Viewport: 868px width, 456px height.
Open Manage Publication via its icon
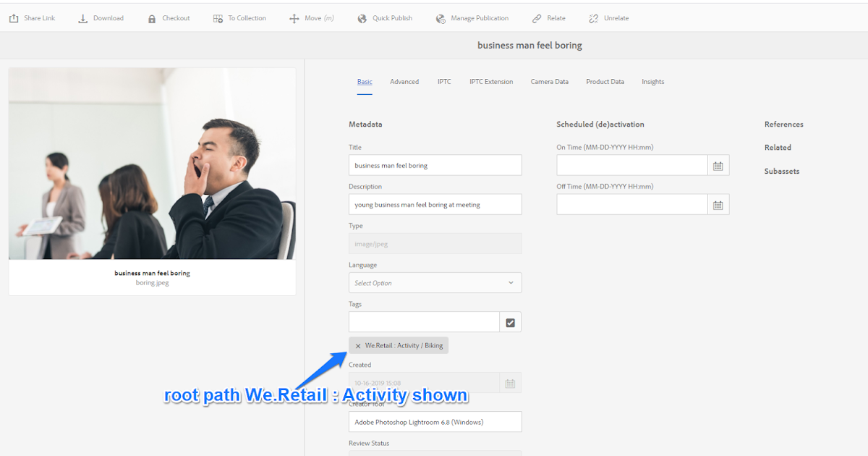[x=441, y=17]
